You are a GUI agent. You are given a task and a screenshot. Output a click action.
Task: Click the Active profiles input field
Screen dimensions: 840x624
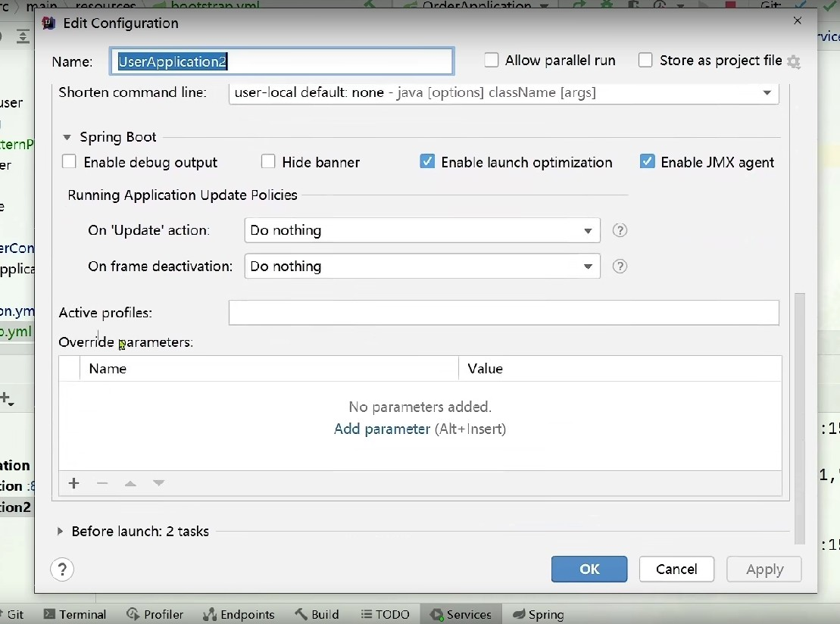(504, 313)
